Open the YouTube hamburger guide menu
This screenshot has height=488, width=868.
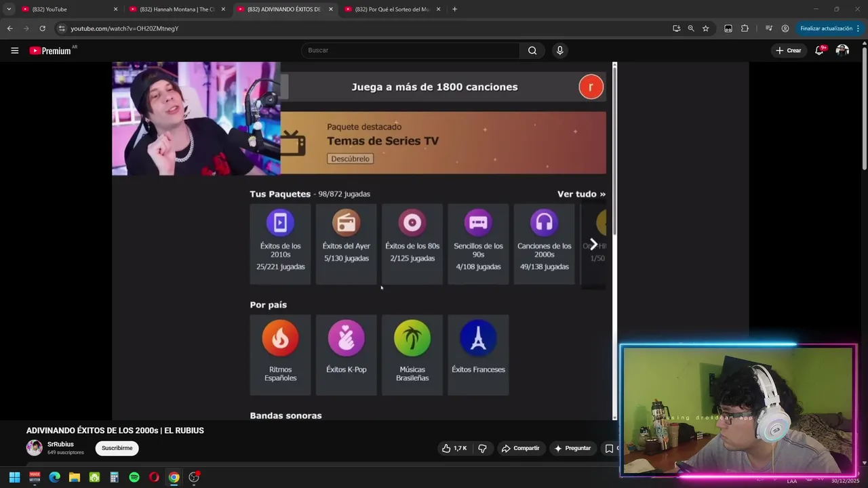pos(14,50)
